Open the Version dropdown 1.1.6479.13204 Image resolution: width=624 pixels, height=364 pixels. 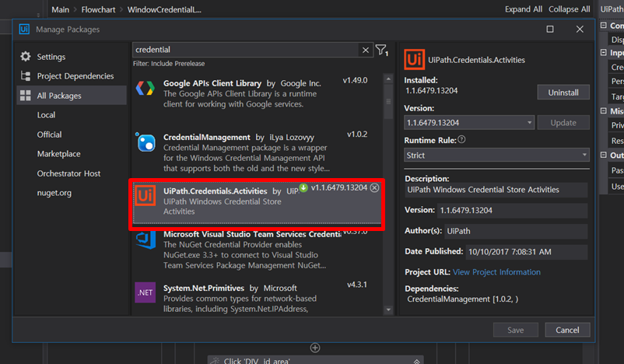tap(469, 123)
